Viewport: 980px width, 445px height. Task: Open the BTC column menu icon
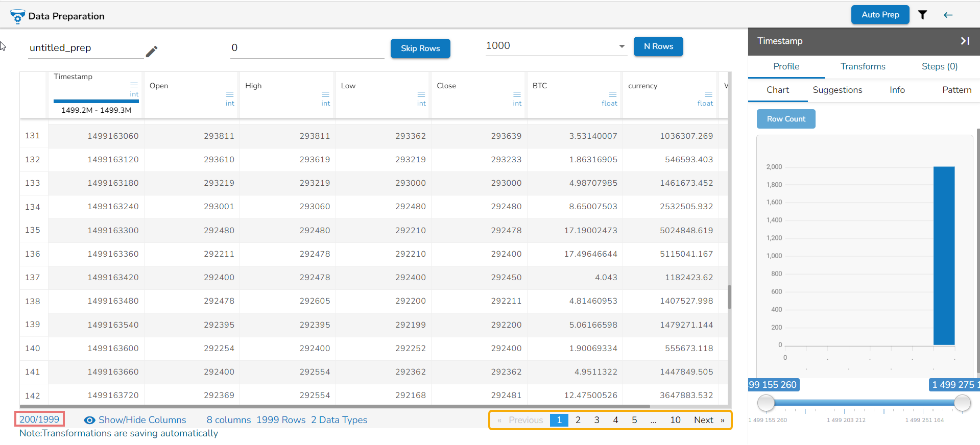(612, 94)
